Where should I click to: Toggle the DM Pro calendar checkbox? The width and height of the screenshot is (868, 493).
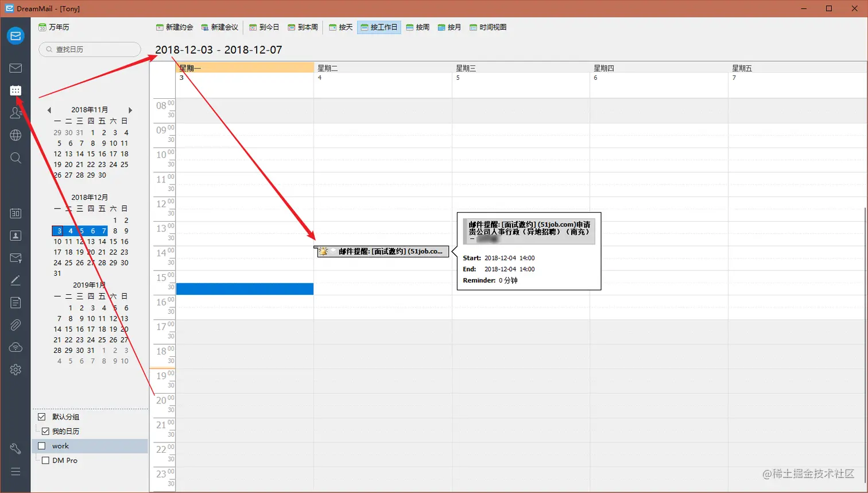(x=45, y=460)
